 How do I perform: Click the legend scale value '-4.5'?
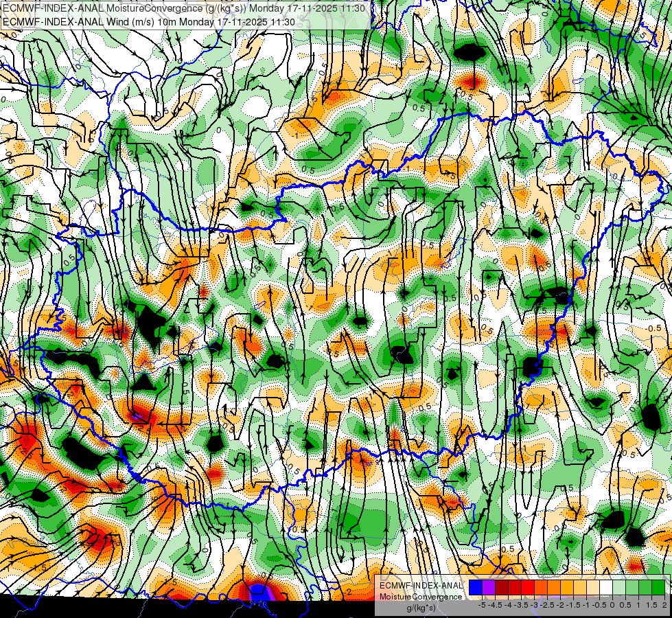[x=495, y=605]
